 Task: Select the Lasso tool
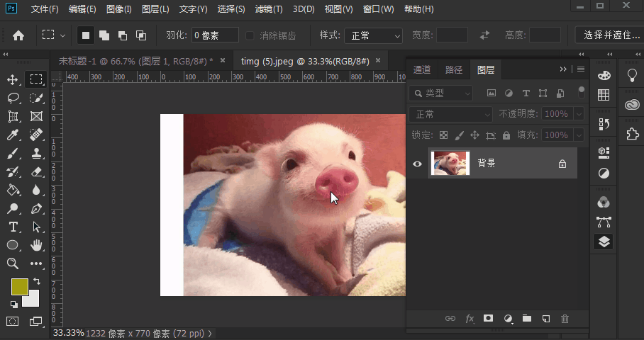[x=13, y=98]
